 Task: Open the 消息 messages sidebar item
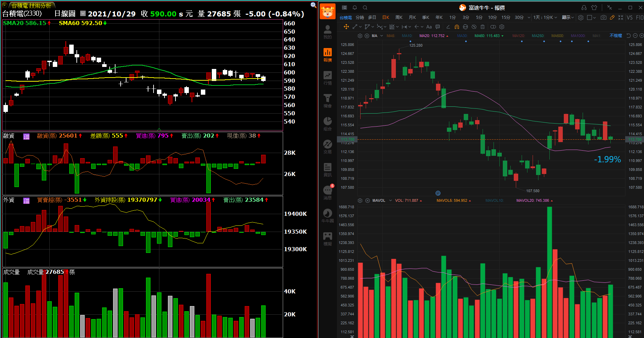pyautogui.click(x=328, y=193)
